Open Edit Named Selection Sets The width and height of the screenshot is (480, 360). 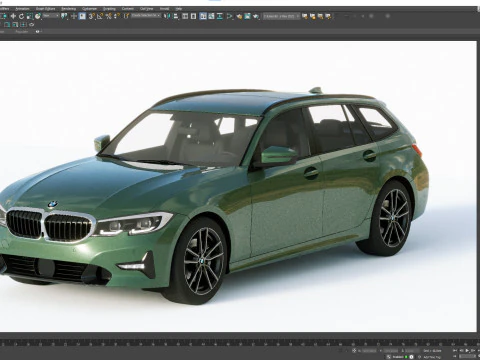pos(126,16)
